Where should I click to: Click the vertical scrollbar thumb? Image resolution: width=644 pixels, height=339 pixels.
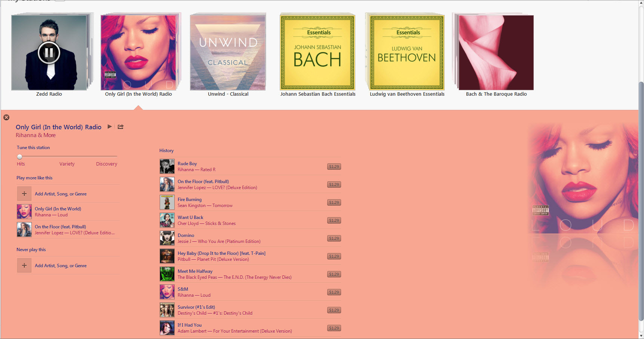coord(641,201)
